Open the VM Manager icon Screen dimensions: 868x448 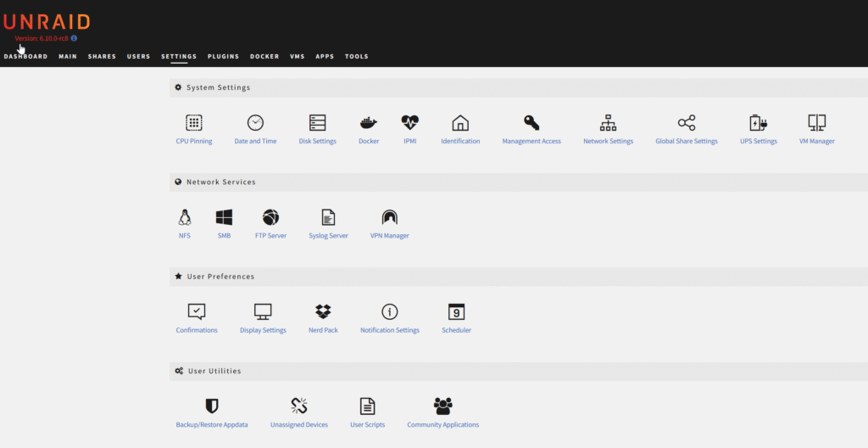[816, 123]
